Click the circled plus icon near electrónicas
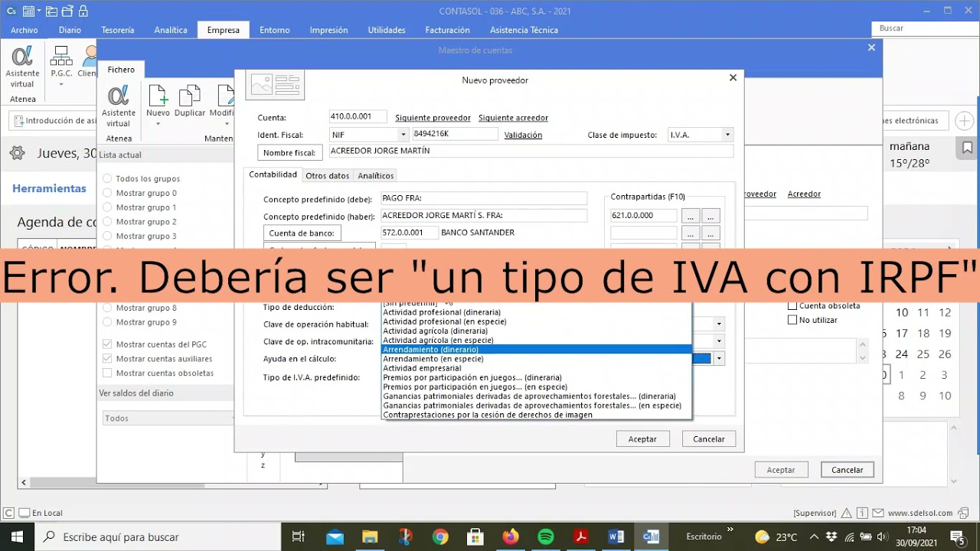980x551 pixels. tap(965, 121)
